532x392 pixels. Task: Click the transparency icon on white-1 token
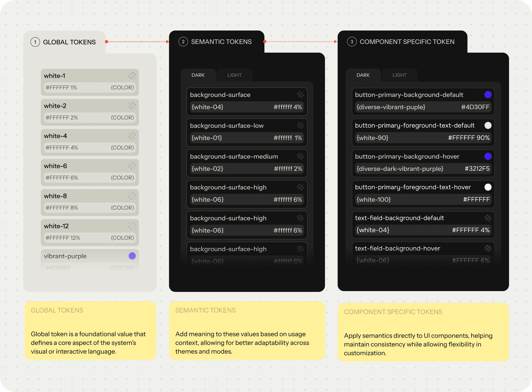pos(132,76)
